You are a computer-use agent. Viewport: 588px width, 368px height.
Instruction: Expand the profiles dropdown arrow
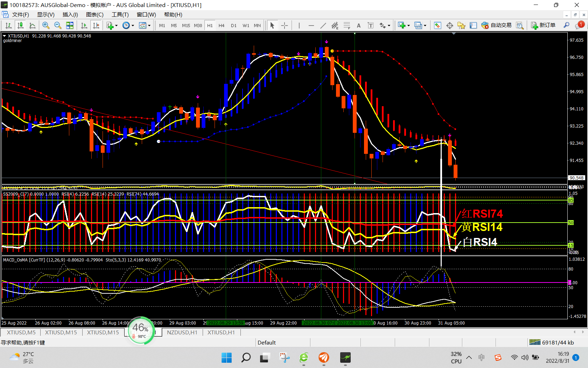pos(425,25)
